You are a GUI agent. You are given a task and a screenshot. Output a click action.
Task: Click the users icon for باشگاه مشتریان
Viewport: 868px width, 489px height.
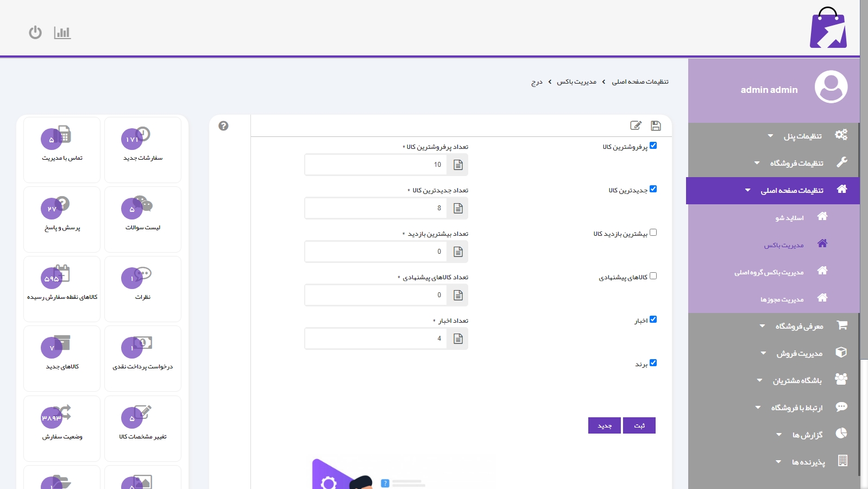coord(841,379)
